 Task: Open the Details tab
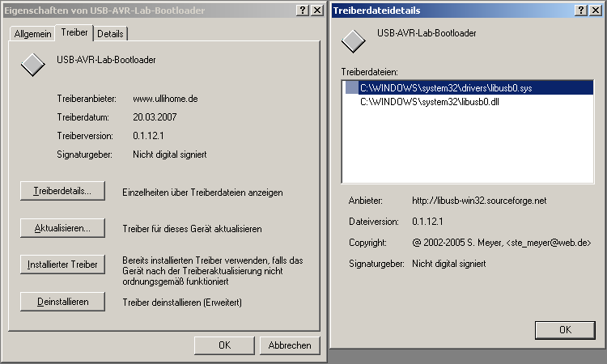coord(110,34)
